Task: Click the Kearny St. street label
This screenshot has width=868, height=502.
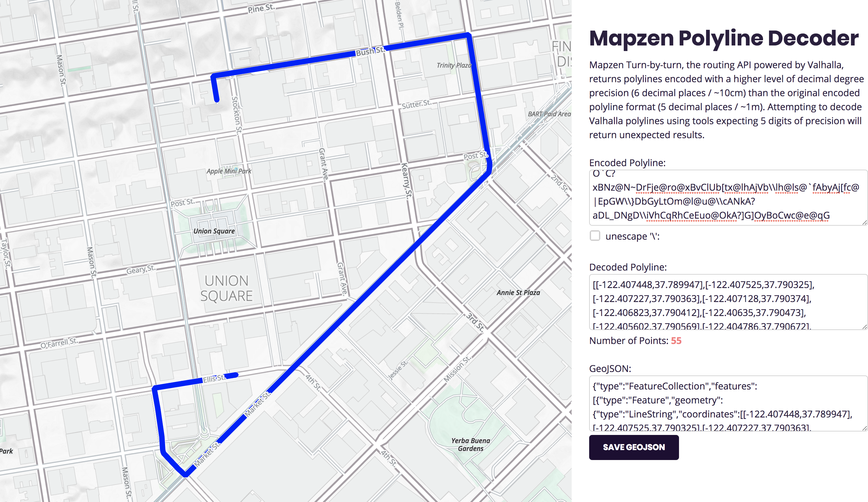Action: (x=407, y=181)
